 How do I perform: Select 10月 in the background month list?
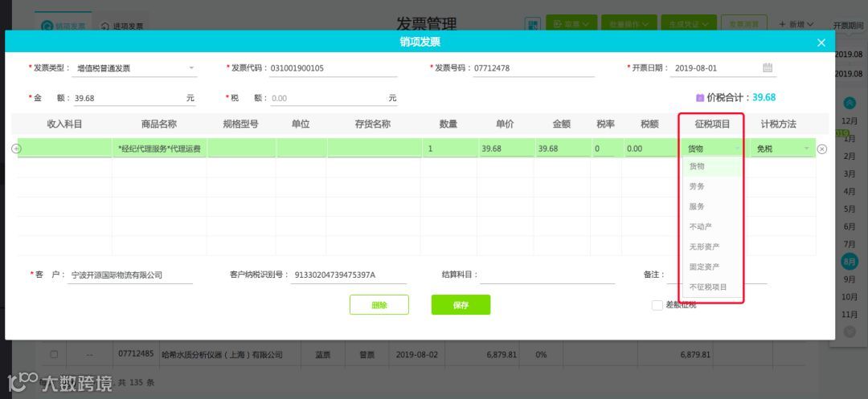[x=850, y=297]
